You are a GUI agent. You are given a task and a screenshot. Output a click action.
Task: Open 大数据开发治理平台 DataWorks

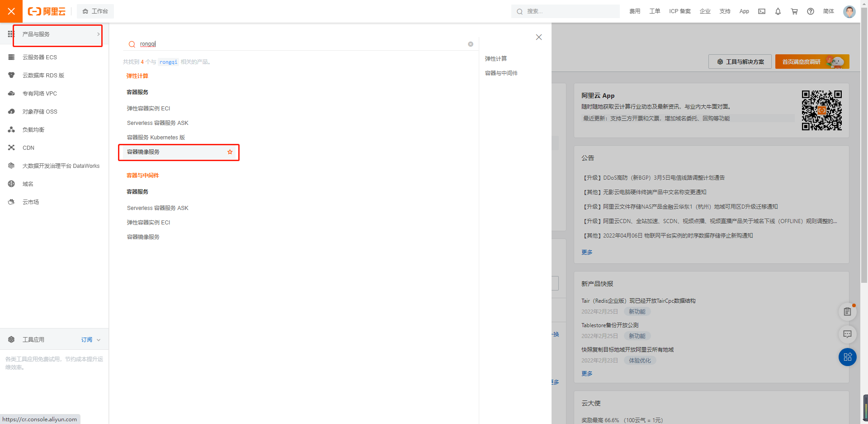click(x=61, y=166)
